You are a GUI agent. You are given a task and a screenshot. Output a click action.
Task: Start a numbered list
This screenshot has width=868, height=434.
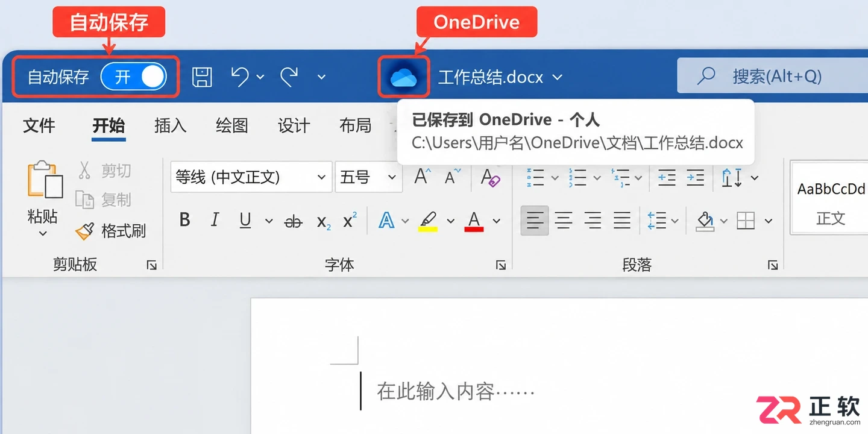coord(577,177)
